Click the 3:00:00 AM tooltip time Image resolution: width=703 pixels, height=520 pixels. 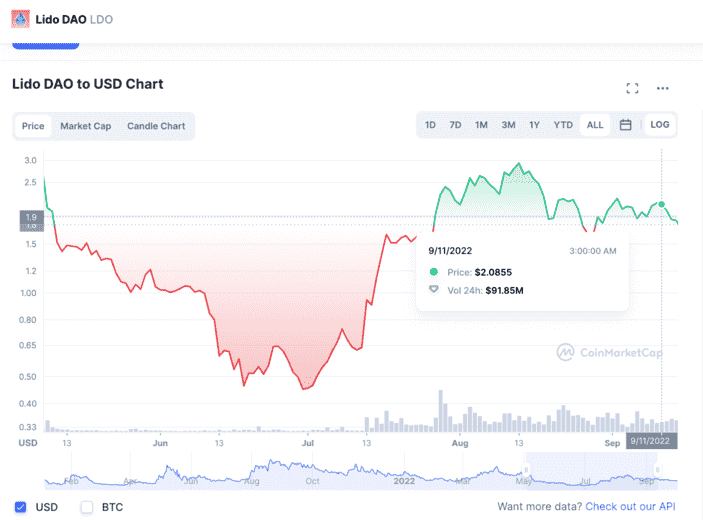tap(593, 251)
